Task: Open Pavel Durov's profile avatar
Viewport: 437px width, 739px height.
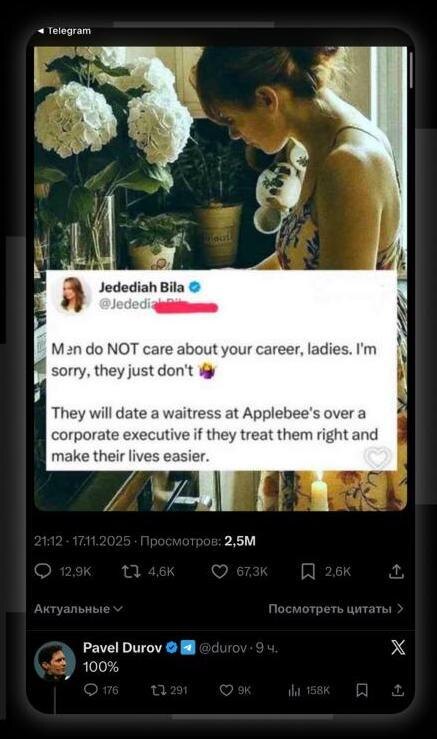Action: point(55,661)
